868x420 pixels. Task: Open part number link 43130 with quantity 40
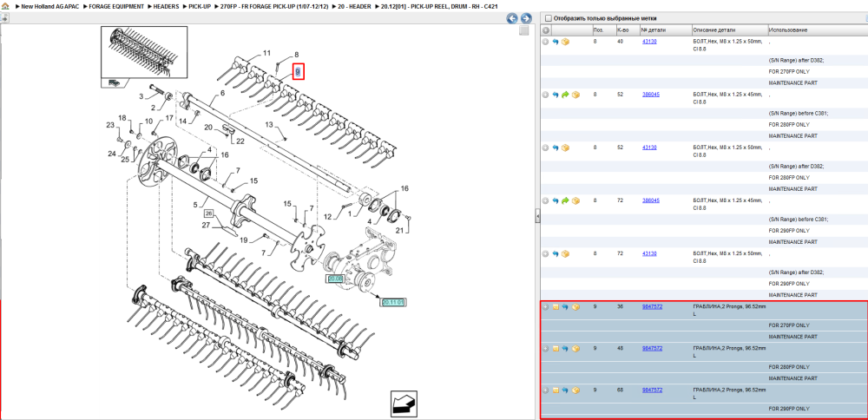pyautogui.click(x=649, y=42)
